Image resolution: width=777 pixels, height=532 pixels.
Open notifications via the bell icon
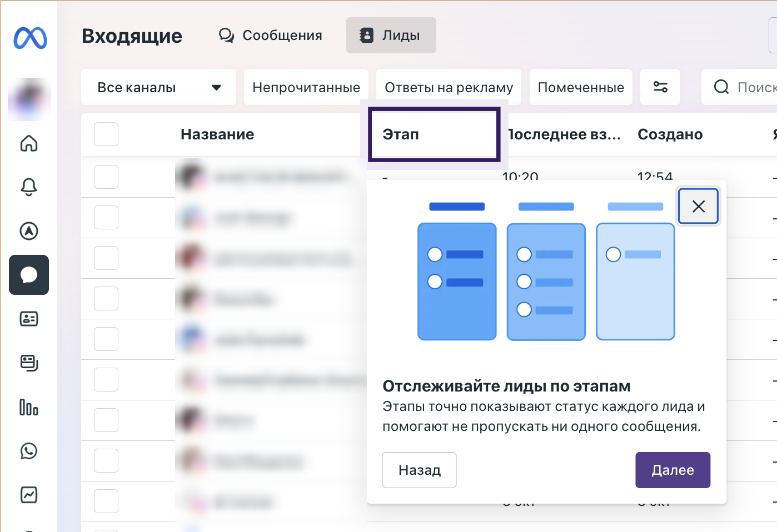pos(29,187)
